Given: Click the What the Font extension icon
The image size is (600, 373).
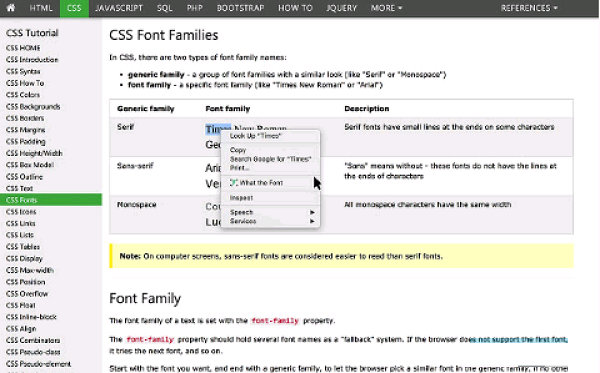Looking at the screenshot, I should [233, 183].
